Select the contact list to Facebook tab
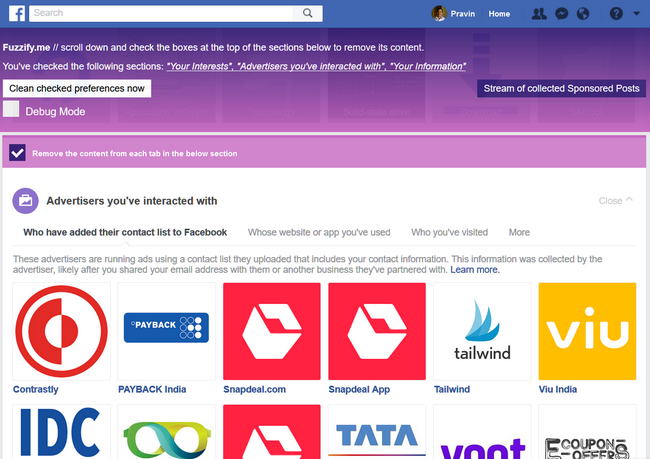Screen dimensions: 650x459 [x=125, y=232]
